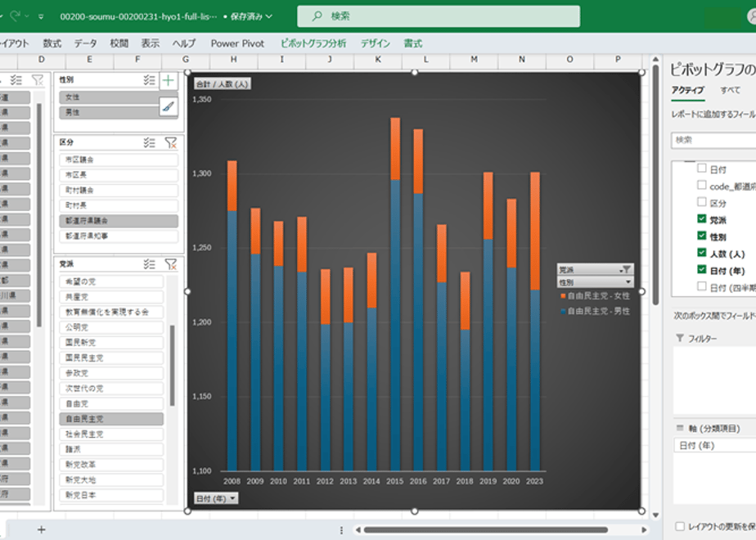Click the 党派 slicer vertical scrollbar

[x=172, y=366]
